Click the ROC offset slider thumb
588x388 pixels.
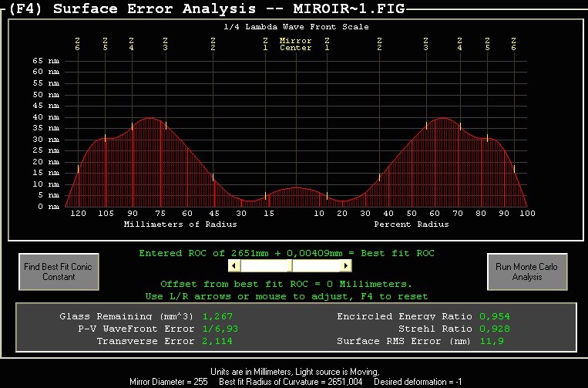(x=290, y=266)
